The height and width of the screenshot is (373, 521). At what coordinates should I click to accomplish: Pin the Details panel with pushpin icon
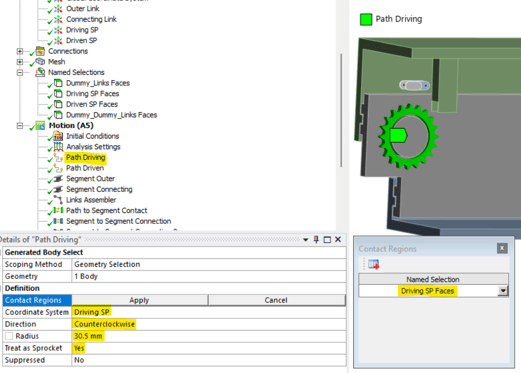tap(316, 240)
